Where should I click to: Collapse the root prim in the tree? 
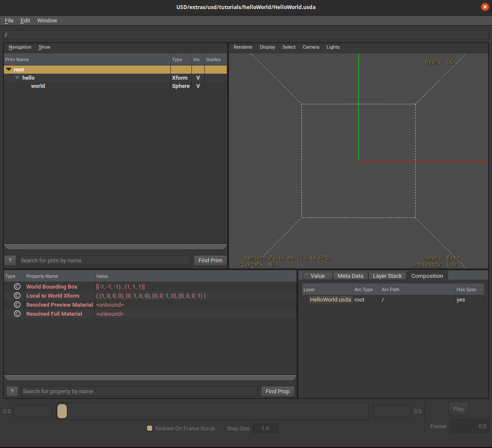[9, 69]
